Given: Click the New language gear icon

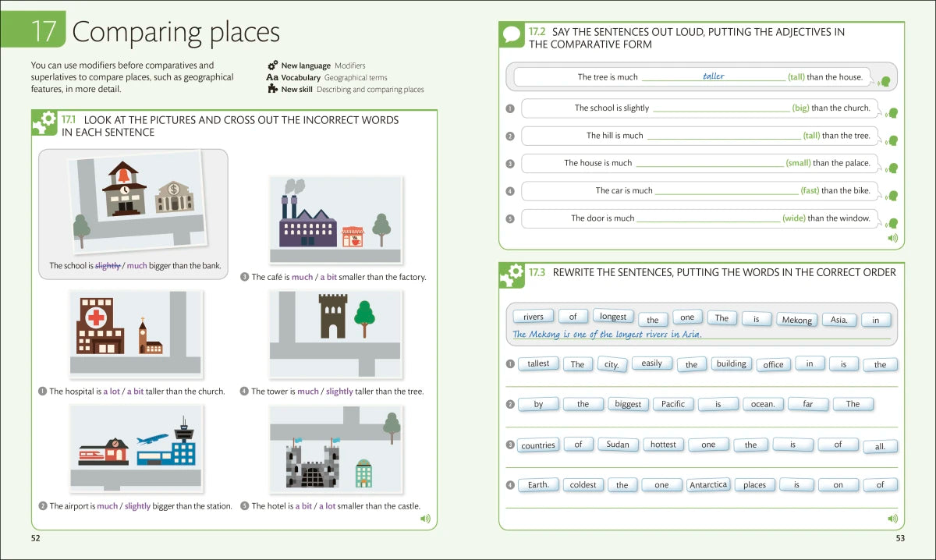Looking at the screenshot, I should tap(272, 66).
